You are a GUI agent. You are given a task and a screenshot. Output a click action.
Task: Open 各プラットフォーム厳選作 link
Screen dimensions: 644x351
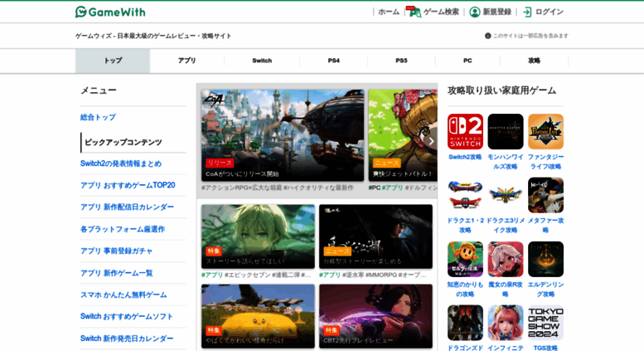click(123, 229)
